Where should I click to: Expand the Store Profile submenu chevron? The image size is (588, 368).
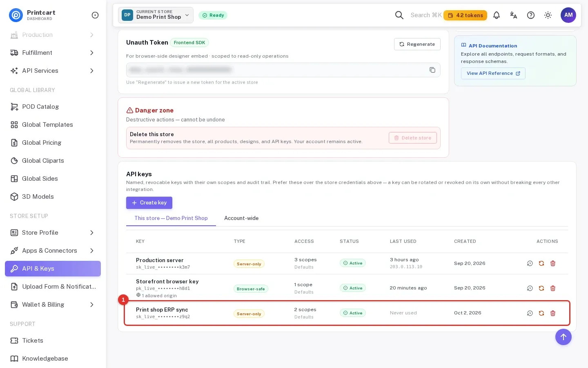click(x=92, y=233)
